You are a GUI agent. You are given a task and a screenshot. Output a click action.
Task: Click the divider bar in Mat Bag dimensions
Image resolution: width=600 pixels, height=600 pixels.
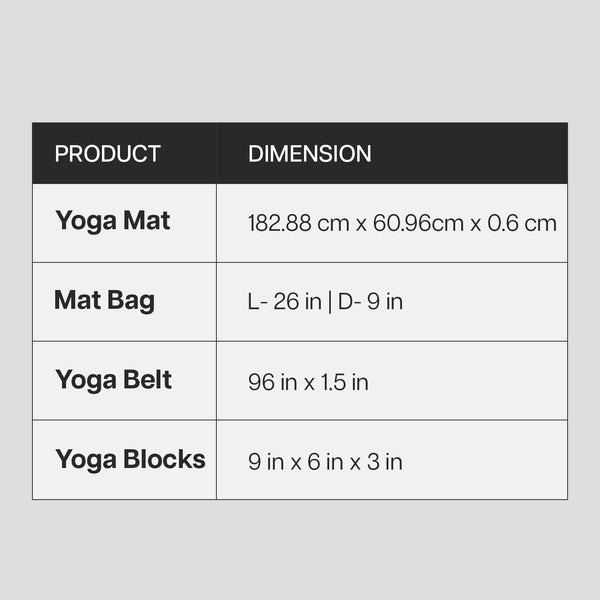330,302
